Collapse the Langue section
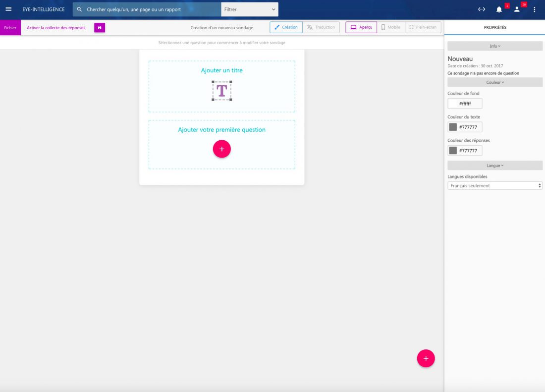545x392 pixels. coord(495,166)
